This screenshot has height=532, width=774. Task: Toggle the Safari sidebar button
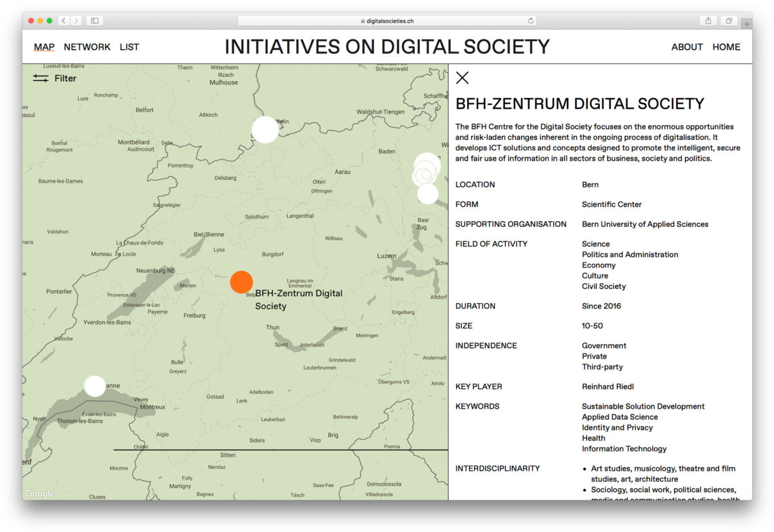point(95,21)
